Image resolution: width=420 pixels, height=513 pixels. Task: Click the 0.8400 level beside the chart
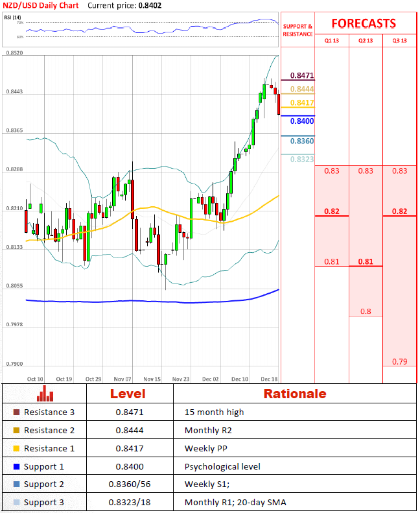[302, 121]
